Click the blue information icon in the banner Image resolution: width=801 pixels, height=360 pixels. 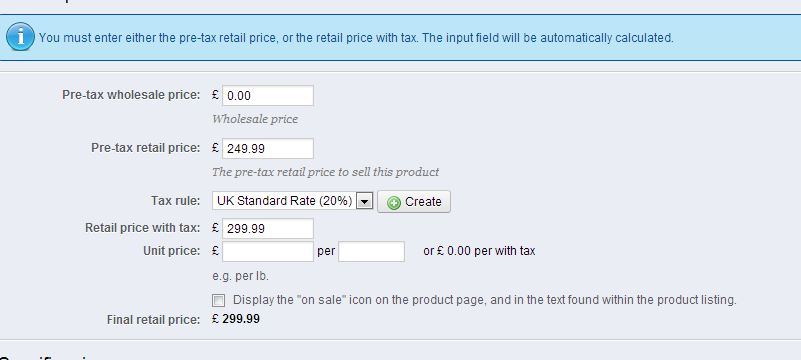(20, 37)
